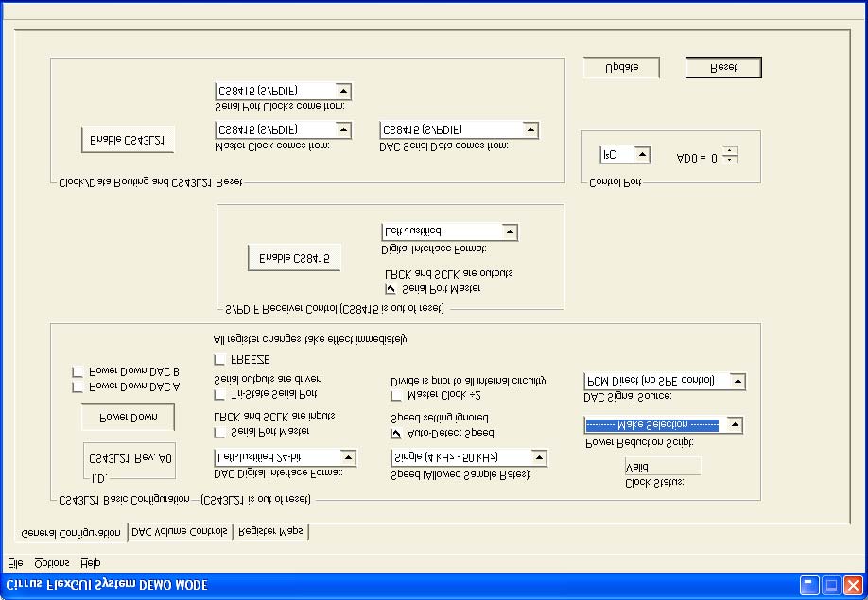This screenshot has width=868, height=600.
Task: Open the Master Clock comes from dropdown
Action: [x=344, y=129]
